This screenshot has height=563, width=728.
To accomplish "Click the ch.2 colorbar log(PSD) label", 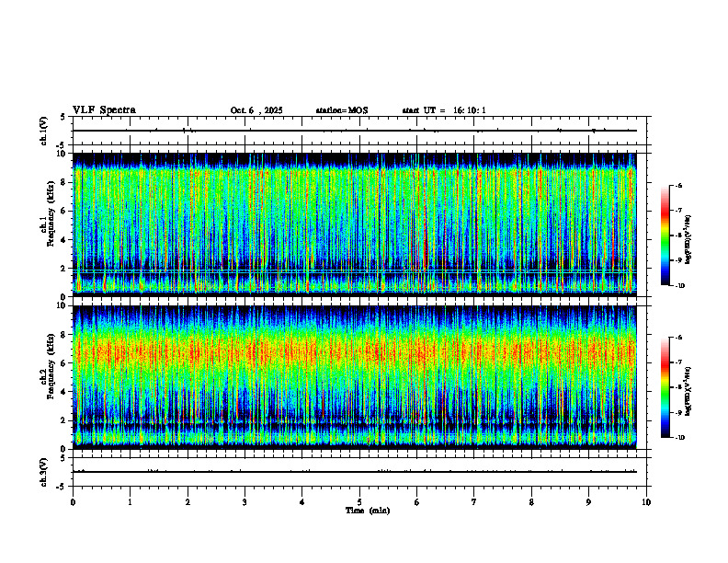I will tap(688, 390).
